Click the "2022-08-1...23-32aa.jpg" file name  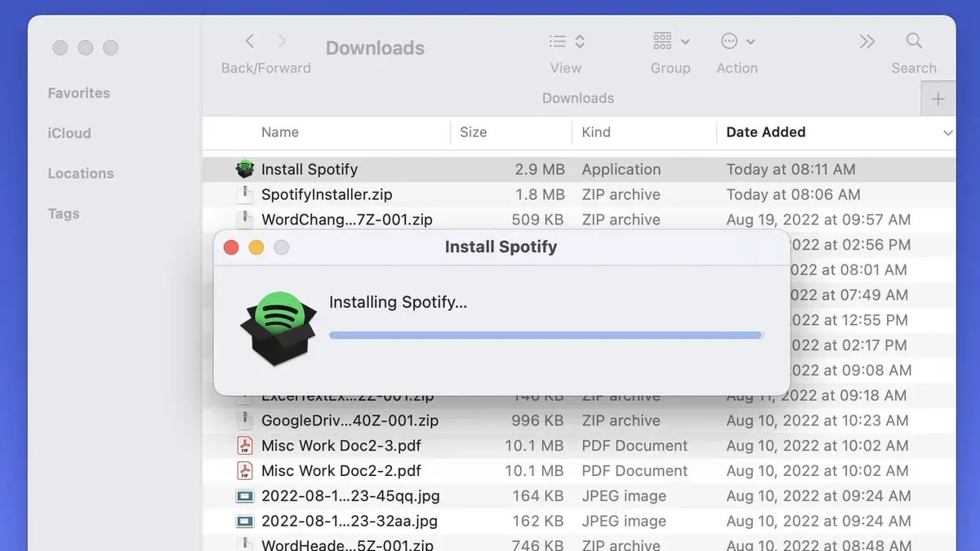[x=350, y=521]
